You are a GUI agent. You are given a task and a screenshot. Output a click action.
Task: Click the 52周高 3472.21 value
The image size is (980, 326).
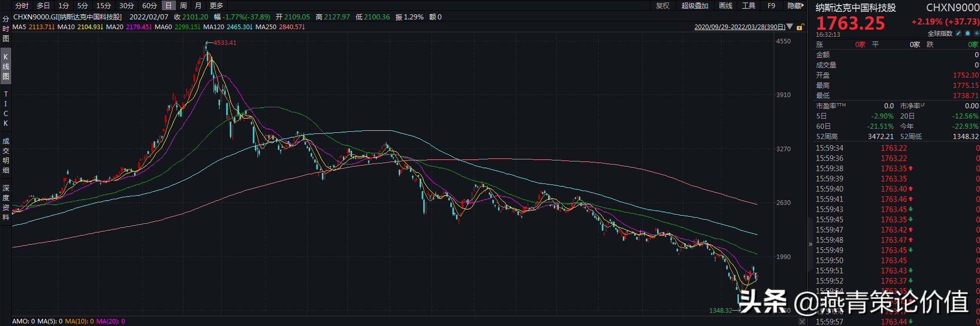[x=881, y=136]
